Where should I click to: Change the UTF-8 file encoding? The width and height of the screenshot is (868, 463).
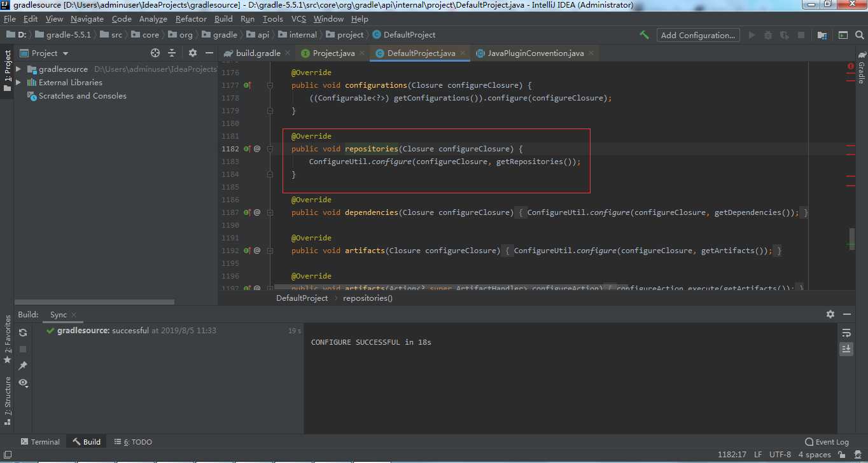tap(780, 454)
